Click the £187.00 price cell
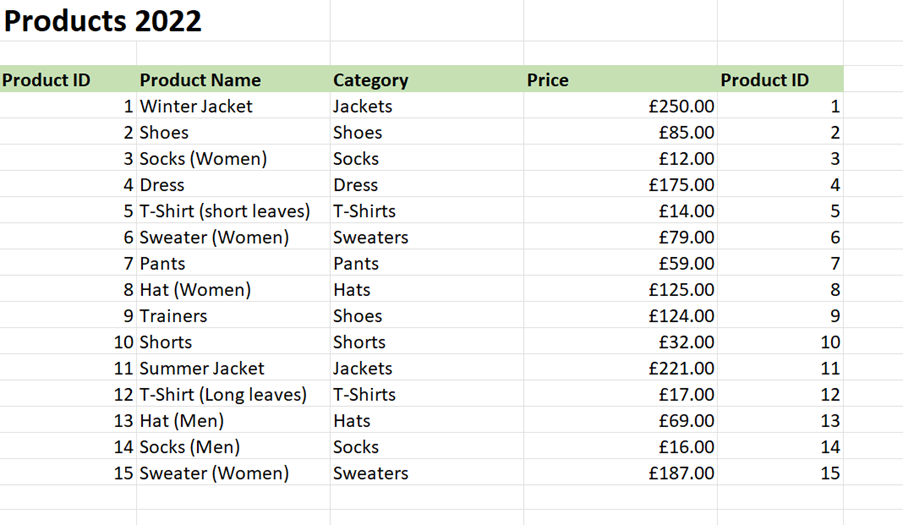The image size is (903, 525). click(x=620, y=473)
